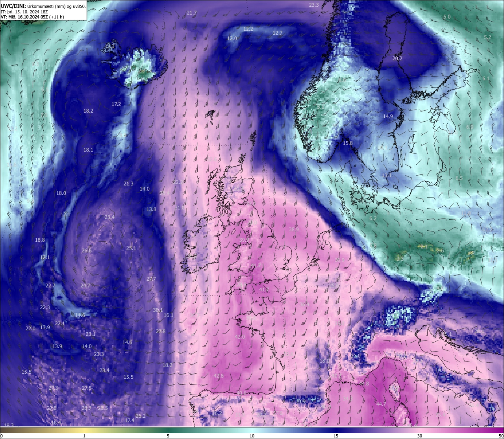Click the map value 21.7
504x439 pixels.
point(192,13)
